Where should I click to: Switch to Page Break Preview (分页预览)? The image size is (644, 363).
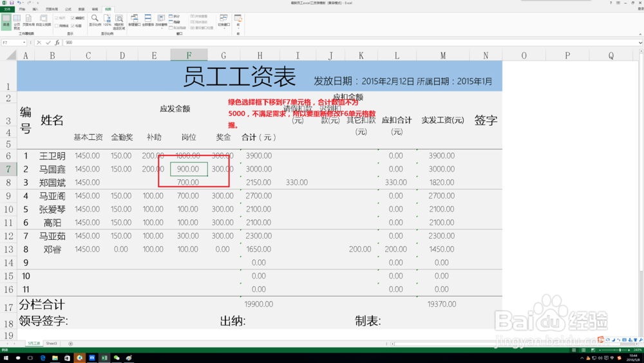coord(17,21)
